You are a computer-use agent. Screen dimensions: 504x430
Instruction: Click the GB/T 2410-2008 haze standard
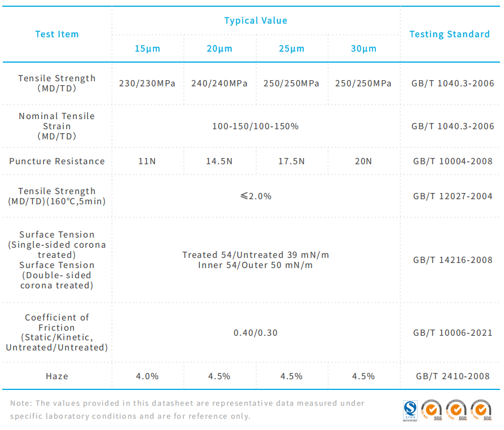(x=453, y=376)
